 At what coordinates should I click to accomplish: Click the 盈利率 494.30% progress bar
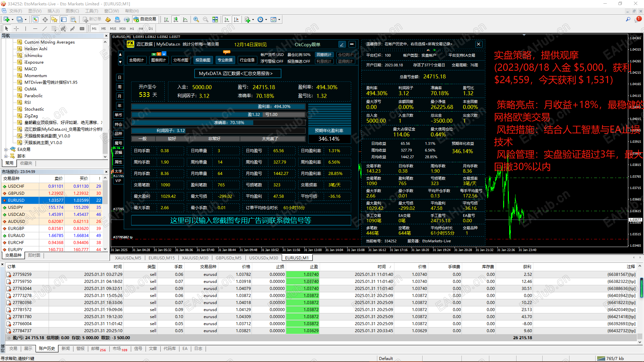[x=218, y=107]
